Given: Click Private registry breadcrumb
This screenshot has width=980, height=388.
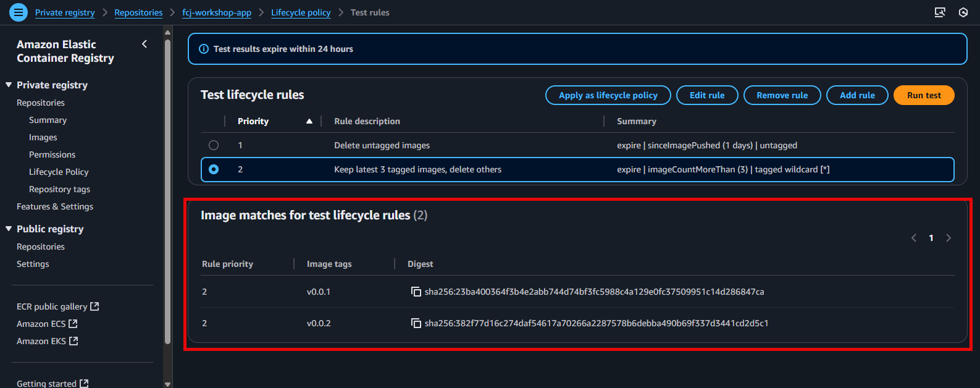Looking at the screenshot, I should (65, 12).
